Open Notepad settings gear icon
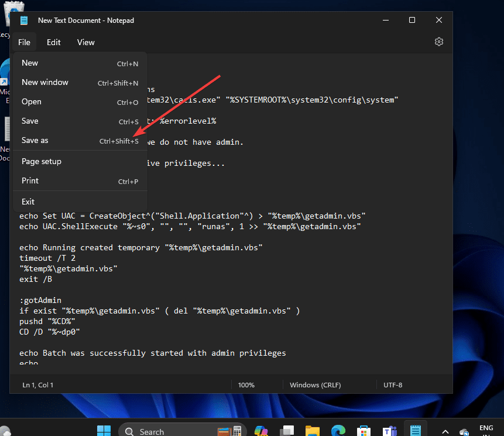This screenshot has height=436, width=504. [439, 42]
